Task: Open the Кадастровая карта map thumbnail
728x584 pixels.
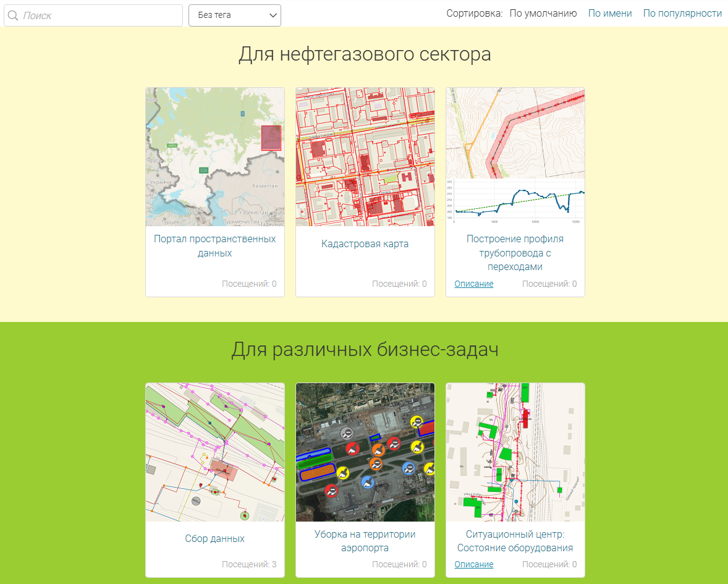Action: coord(365,157)
